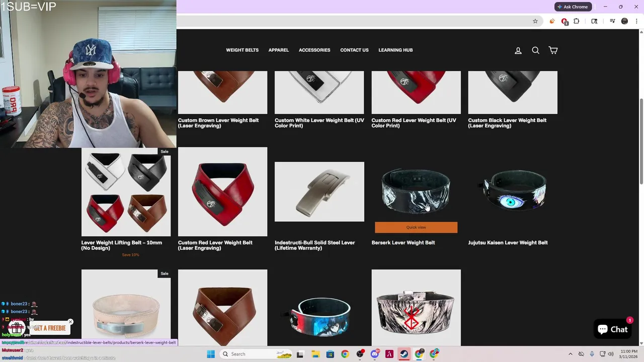Open Task View on the taskbar
The image size is (644, 362).
(x=300, y=354)
